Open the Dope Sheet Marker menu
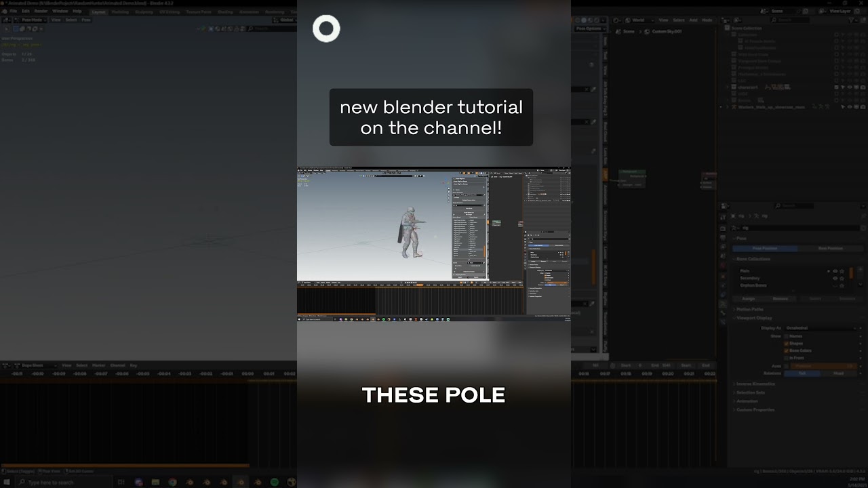Image resolution: width=868 pixels, height=488 pixels. tap(99, 365)
